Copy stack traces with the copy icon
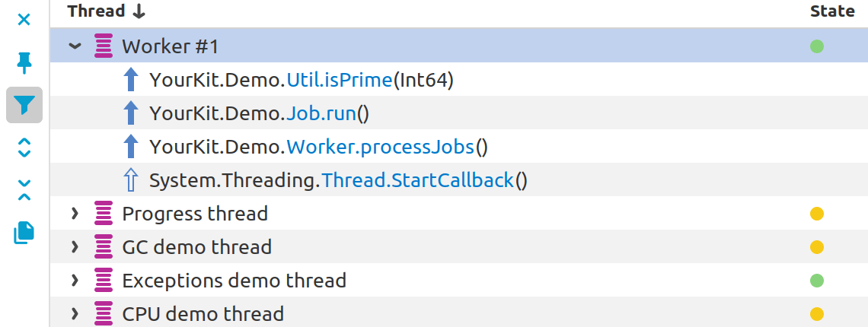This screenshot has width=868, height=327. [x=24, y=233]
